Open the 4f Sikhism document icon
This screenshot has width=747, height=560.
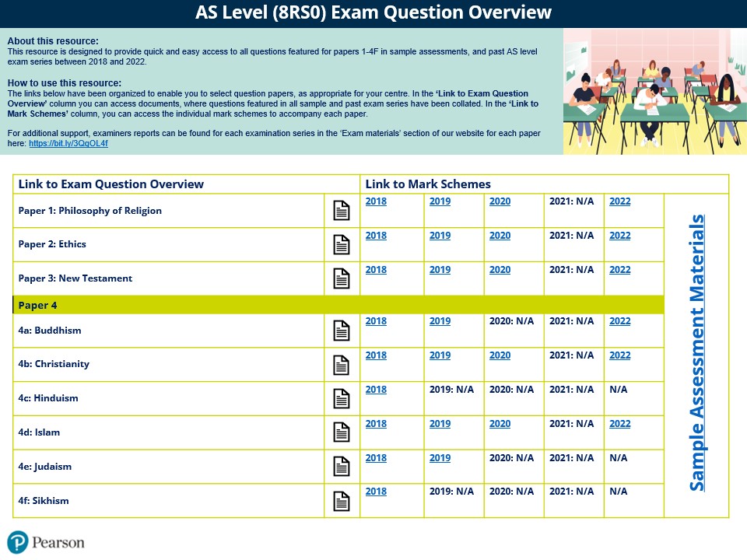click(342, 501)
